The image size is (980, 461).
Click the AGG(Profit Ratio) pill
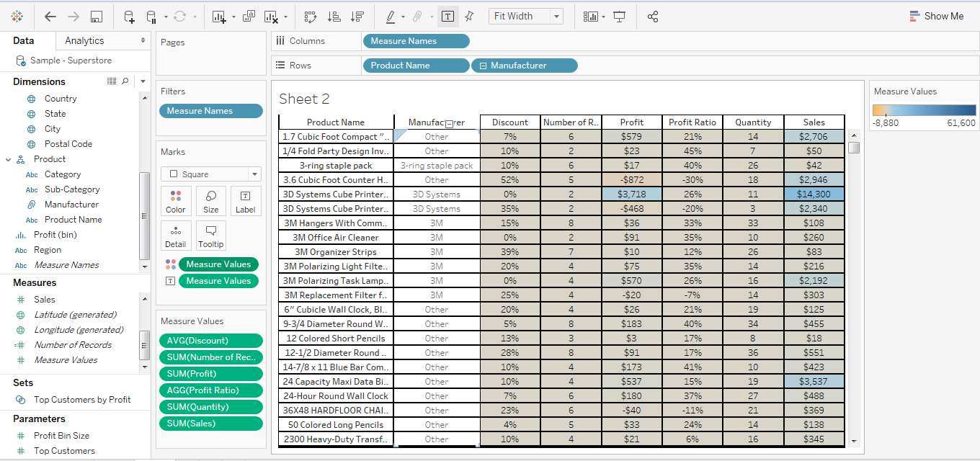(x=210, y=390)
